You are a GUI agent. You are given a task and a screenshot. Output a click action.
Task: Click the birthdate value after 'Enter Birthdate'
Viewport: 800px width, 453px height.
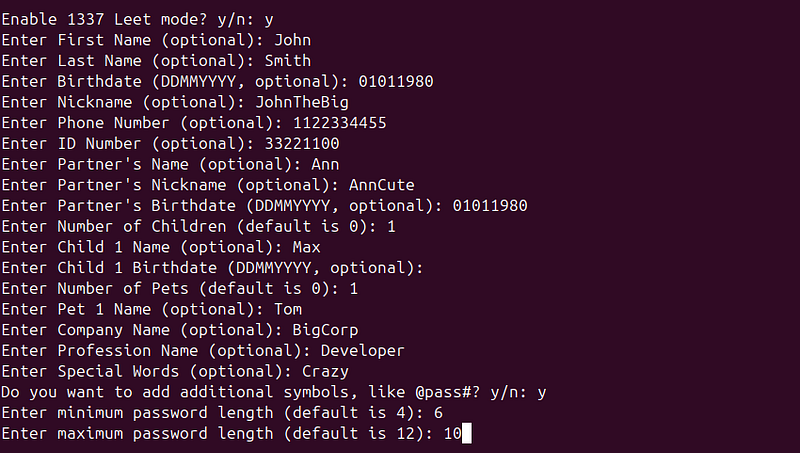396,82
